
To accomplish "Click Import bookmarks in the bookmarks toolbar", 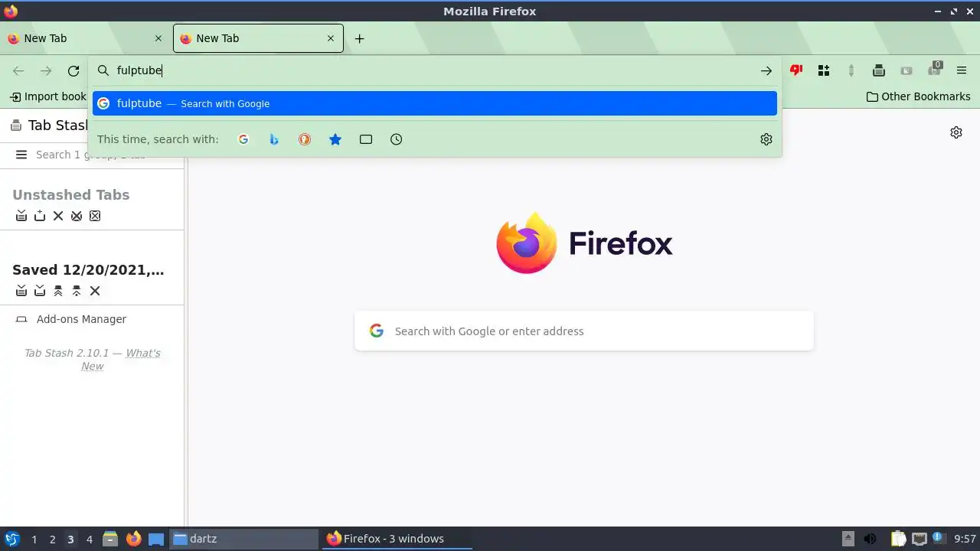I will point(47,96).
